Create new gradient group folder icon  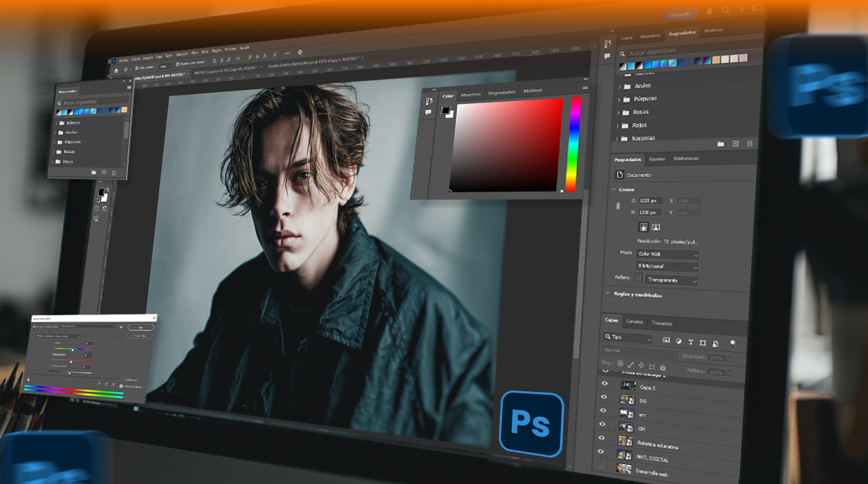point(720,144)
